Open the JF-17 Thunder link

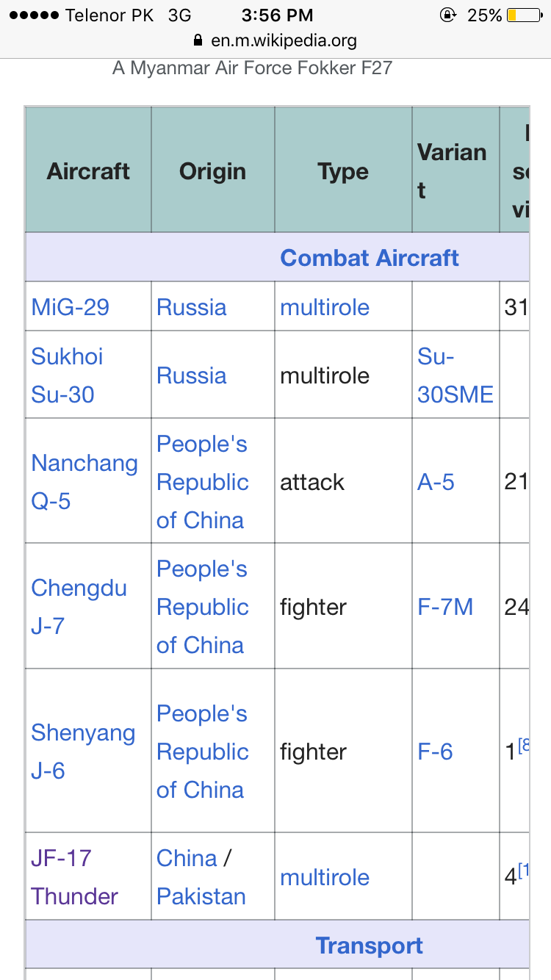[74, 877]
